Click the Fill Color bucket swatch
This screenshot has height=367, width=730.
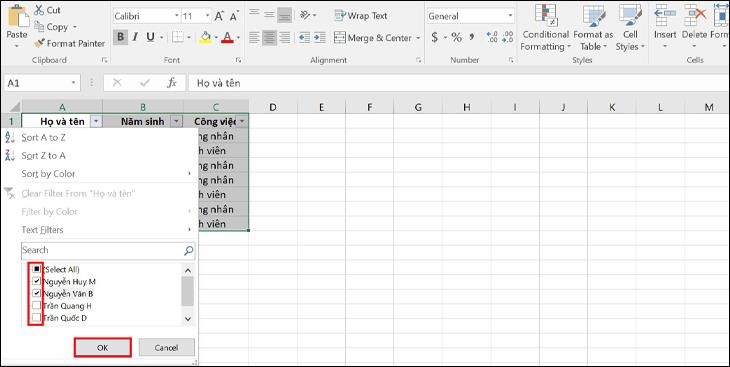click(205, 37)
